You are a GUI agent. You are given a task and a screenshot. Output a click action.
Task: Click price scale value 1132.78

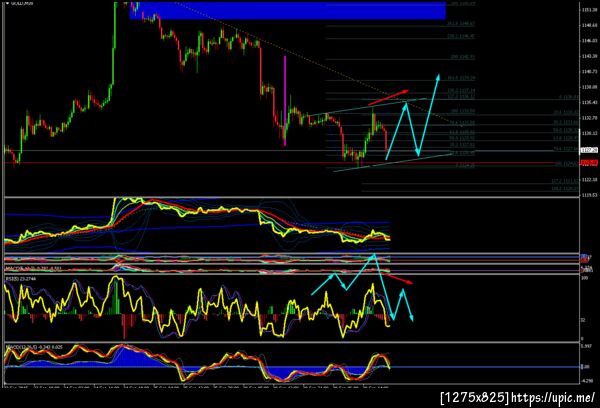click(x=589, y=118)
